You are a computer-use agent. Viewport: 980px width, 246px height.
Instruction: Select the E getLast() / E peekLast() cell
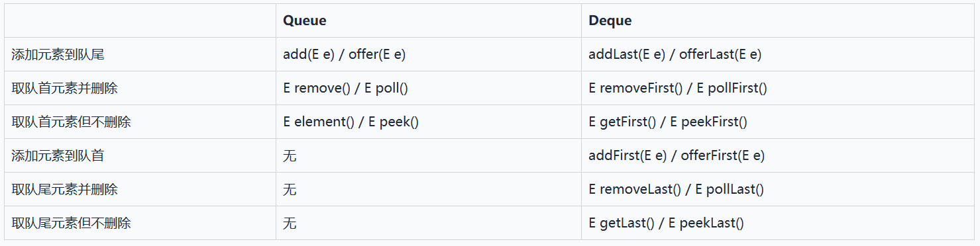778,223
